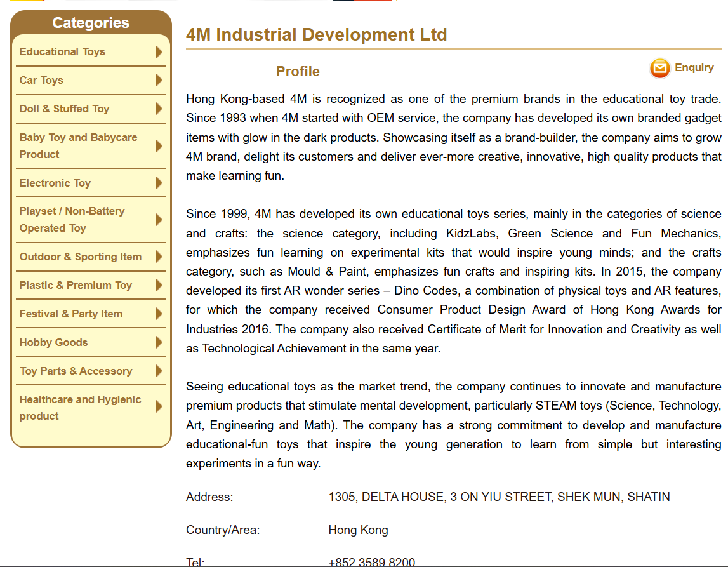Click arrow for Healthcare and Hygienic product
728x567 pixels.
point(159,407)
